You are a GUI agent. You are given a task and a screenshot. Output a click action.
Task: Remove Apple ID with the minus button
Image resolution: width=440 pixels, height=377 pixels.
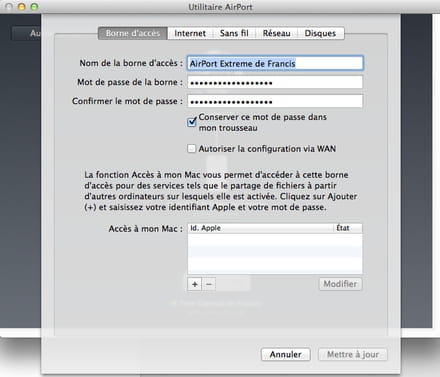pos(209,284)
